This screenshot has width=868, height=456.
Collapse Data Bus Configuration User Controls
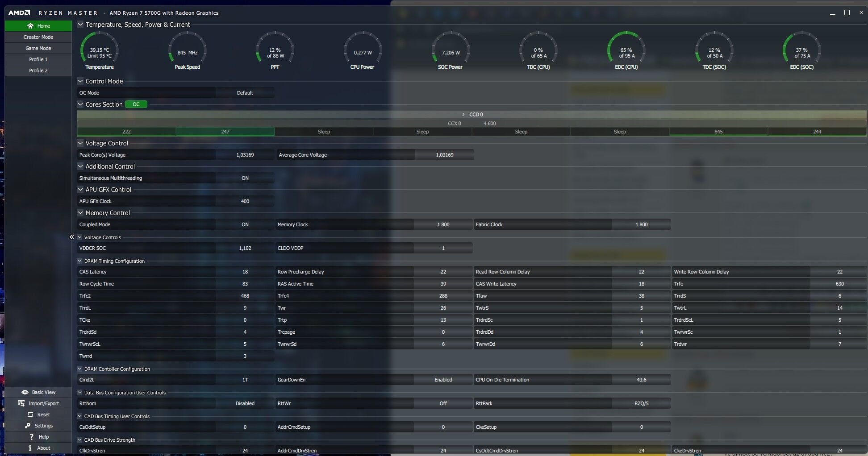pyautogui.click(x=80, y=393)
